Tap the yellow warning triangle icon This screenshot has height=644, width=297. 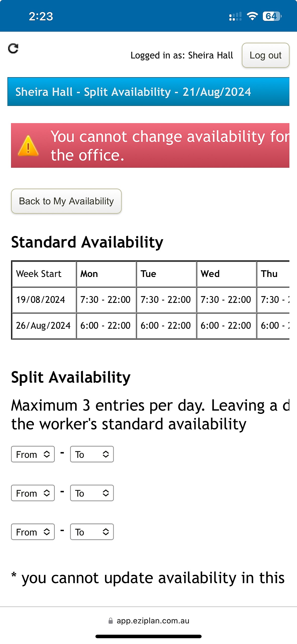click(28, 146)
